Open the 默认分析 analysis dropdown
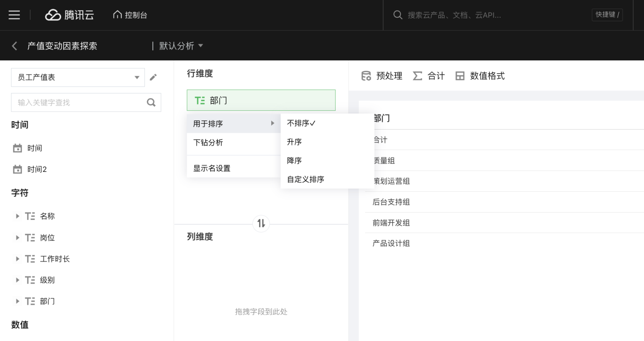This screenshot has height=341, width=644. tap(181, 46)
